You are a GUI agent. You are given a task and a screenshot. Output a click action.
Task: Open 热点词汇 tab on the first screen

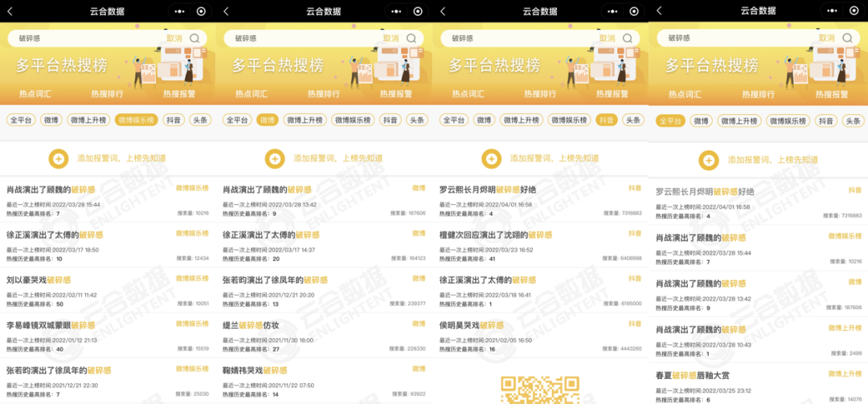click(35, 94)
